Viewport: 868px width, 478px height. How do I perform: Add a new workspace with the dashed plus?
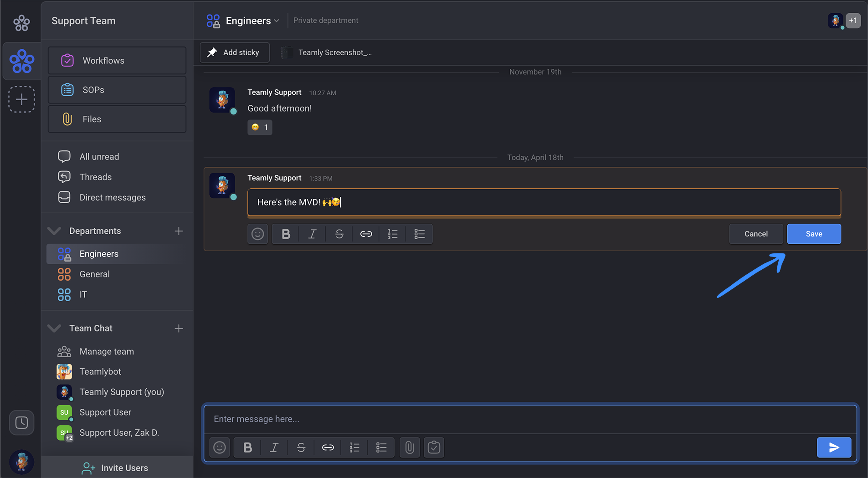point(21,99)
